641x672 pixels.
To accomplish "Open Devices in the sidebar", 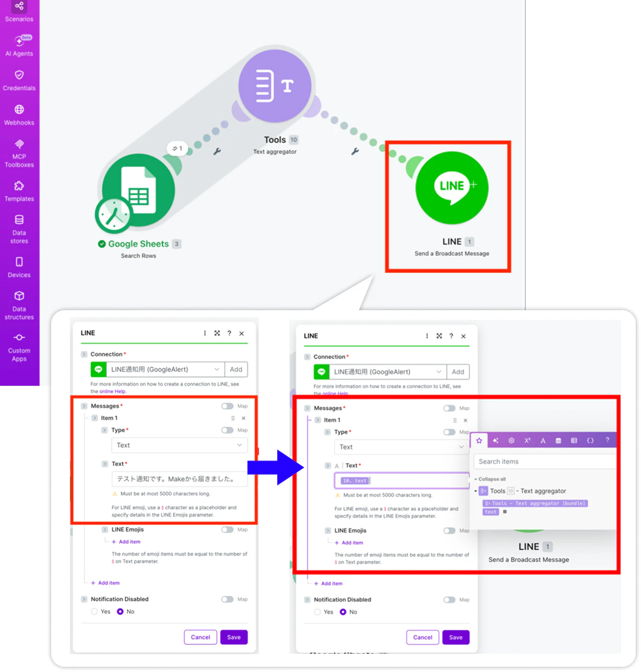I will coord(19,267).
